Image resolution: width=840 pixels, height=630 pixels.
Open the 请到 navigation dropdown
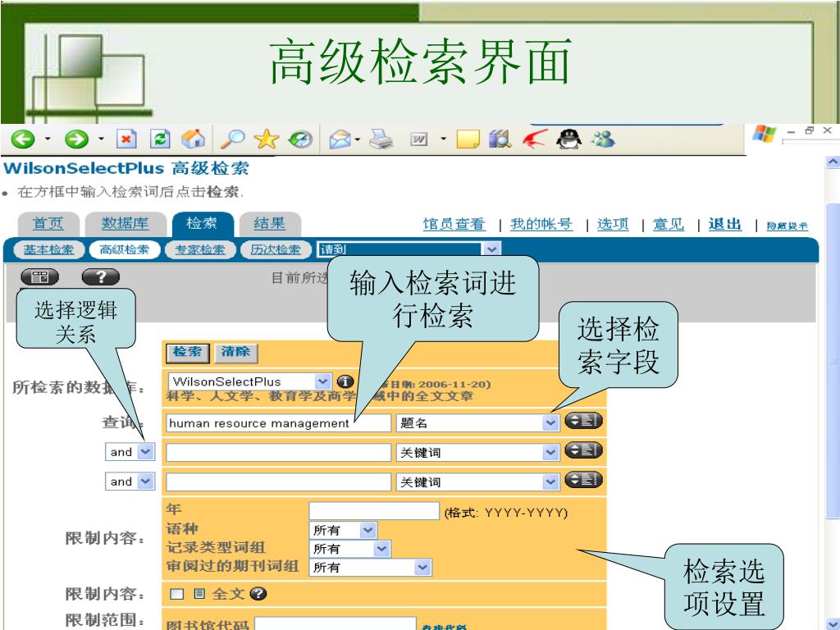(492, 249)
